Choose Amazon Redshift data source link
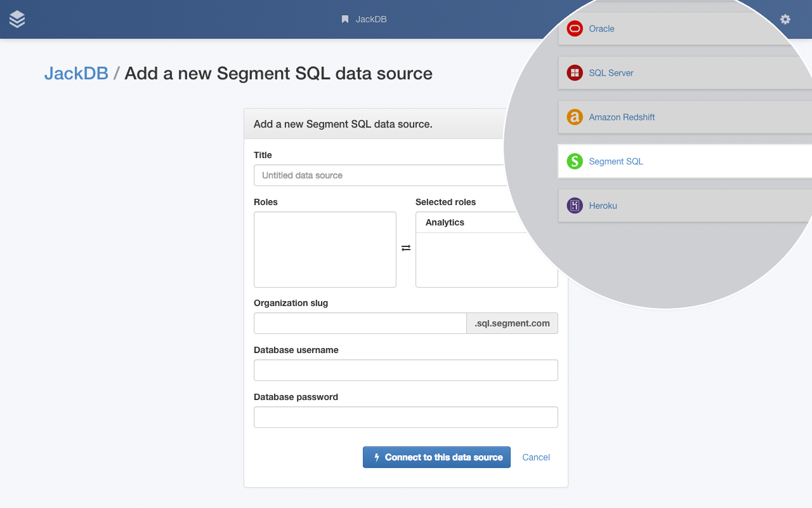The image size is (812, 508). [x=622, y=117]
